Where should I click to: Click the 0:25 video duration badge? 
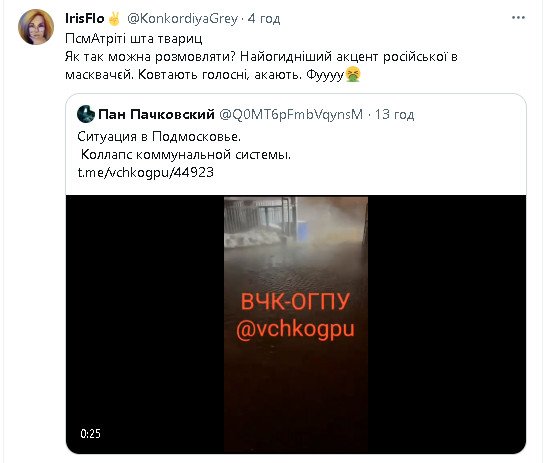[x=90, y=433]
